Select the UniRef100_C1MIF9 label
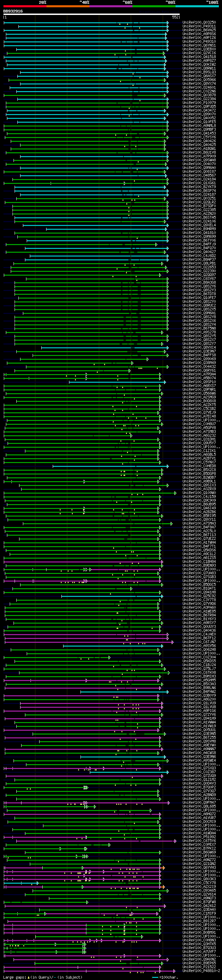222x980 pixels. pos(199,913)
